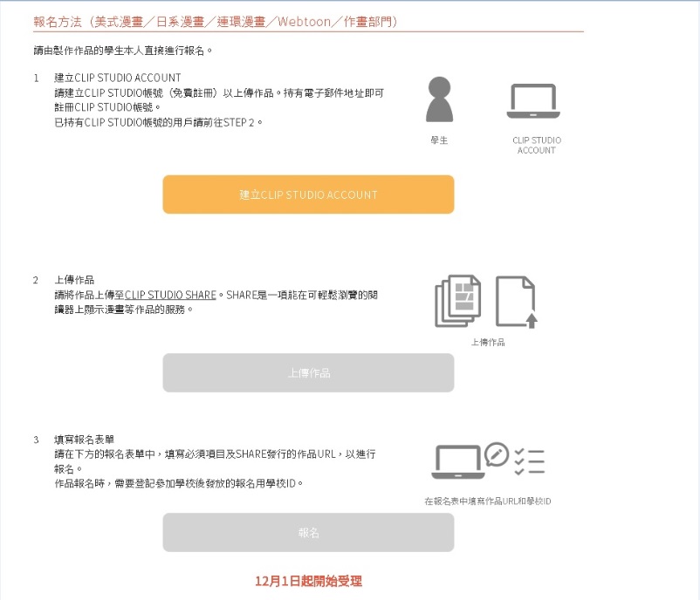This screenshot has width=700, height=600.
Task: Click the 報名方法 section heading
Action: pyautogui.click(x=216, y=22)
